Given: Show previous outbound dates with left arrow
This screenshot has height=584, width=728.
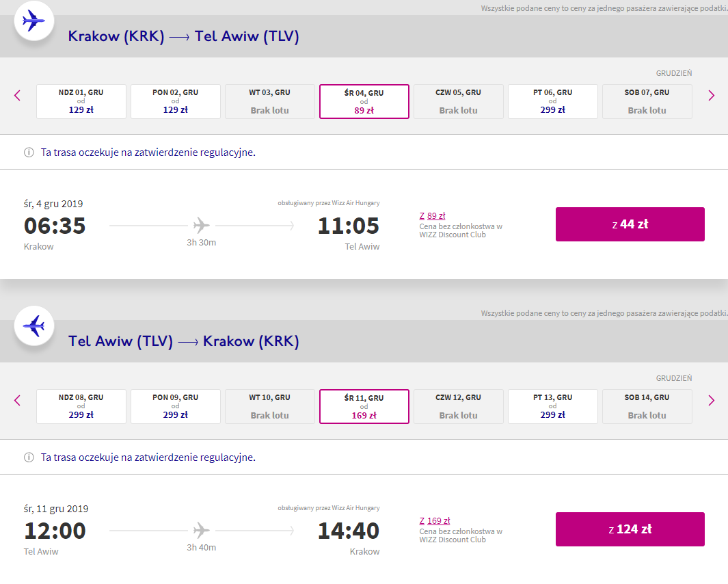Looking at the screenshot, I should tap(18, 96).
